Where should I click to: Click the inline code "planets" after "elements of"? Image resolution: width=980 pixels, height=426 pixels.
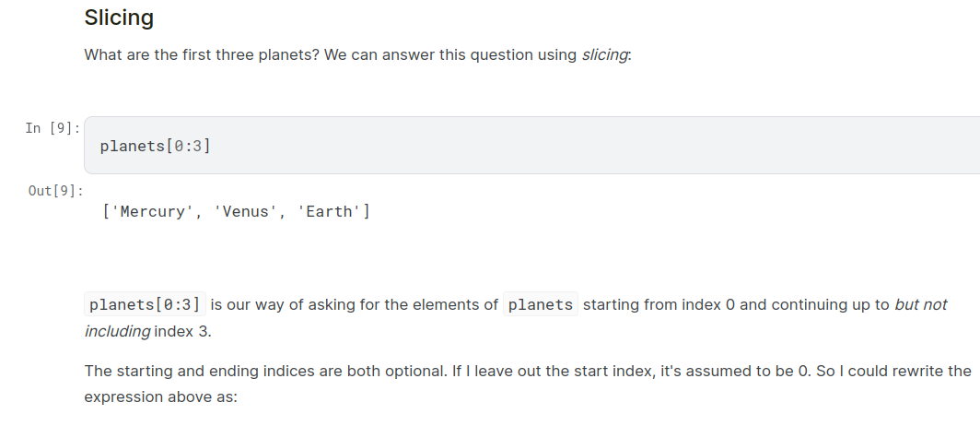pos(541,304)
